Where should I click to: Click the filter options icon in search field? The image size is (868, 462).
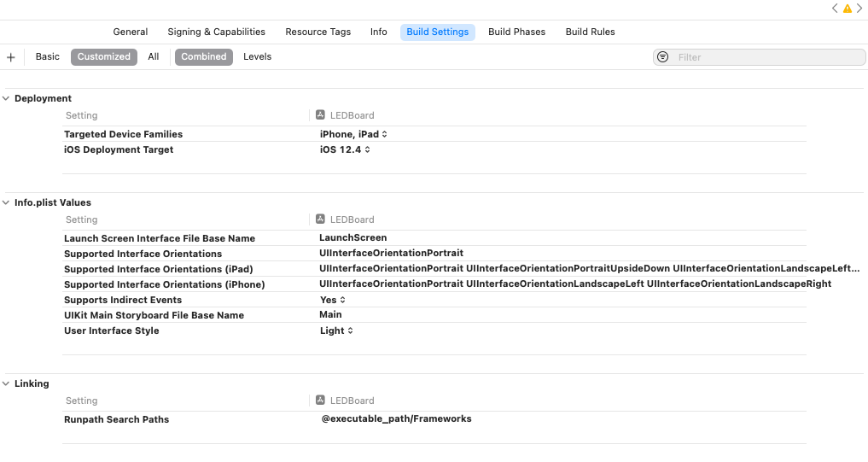pyautogui.click(x=662, y=57)
